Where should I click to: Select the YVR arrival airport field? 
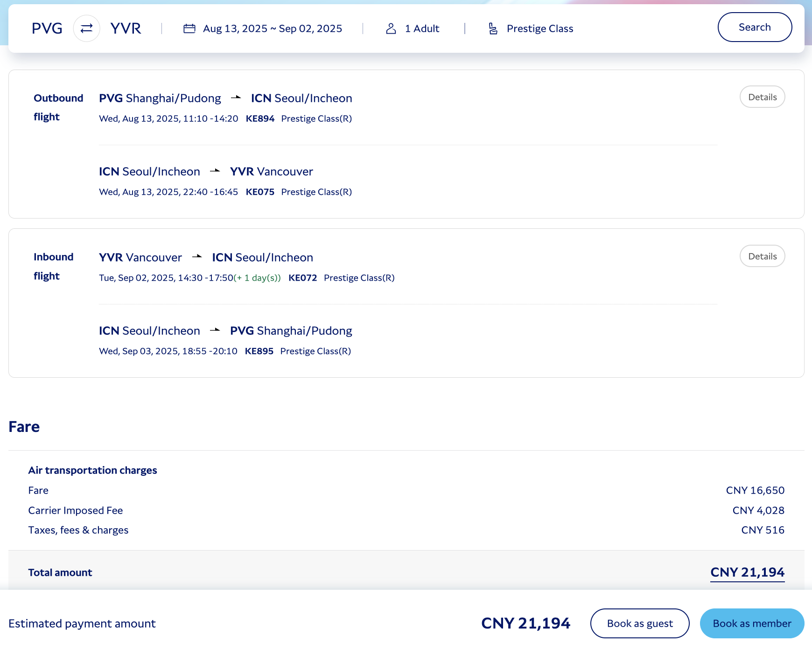[126, 28]
